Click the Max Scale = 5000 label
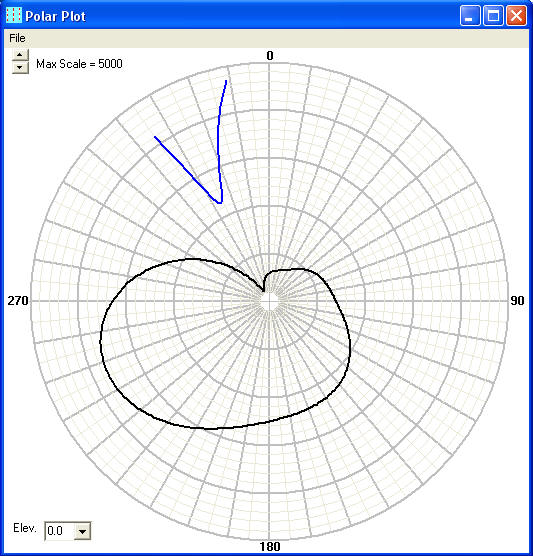Image resolution: width=533 pixels, height=556 pixels. [x=79, y=64]
